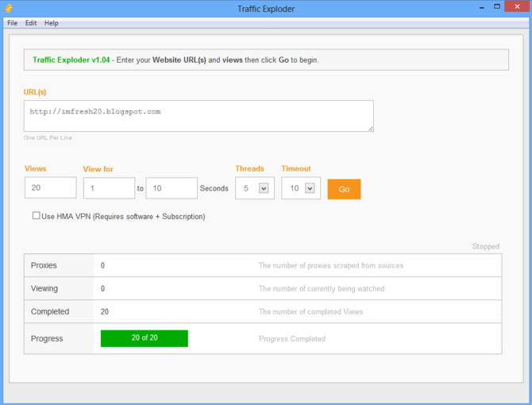The image size is (532, 405).
Task: Maximize the Traffic Exploder window
Action: (497, 7)
